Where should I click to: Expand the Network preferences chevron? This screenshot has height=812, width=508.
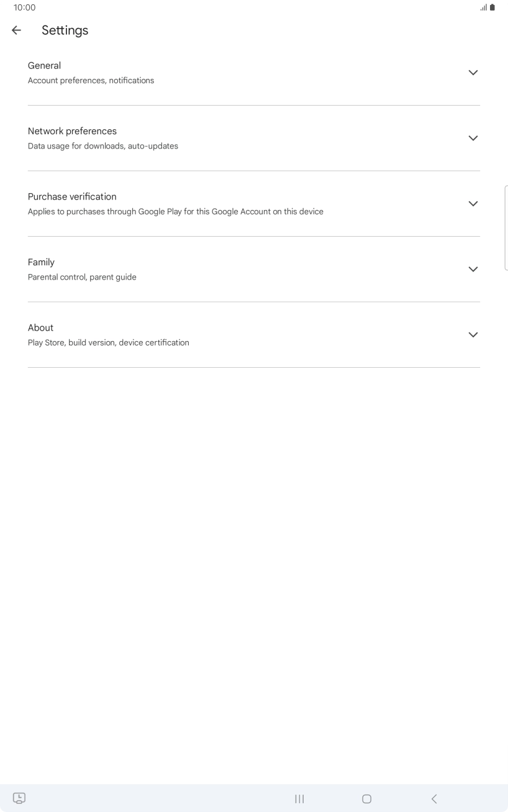click(473, 138)
